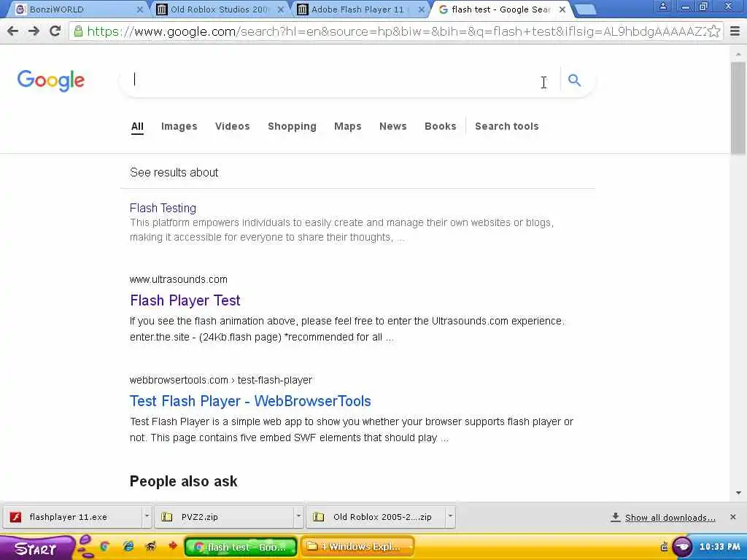Close the downloads bar
The height and width of the screenshot is (560, 747).
coord(733,517)
